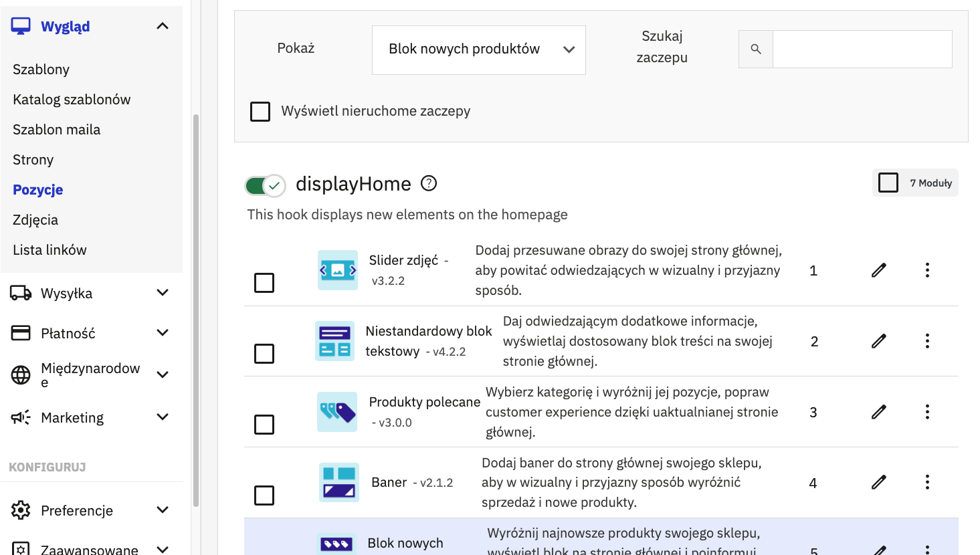Viewport: 980px width, 555px height.
Task: Click the Wygląd monitor icon
Action: 21,26
